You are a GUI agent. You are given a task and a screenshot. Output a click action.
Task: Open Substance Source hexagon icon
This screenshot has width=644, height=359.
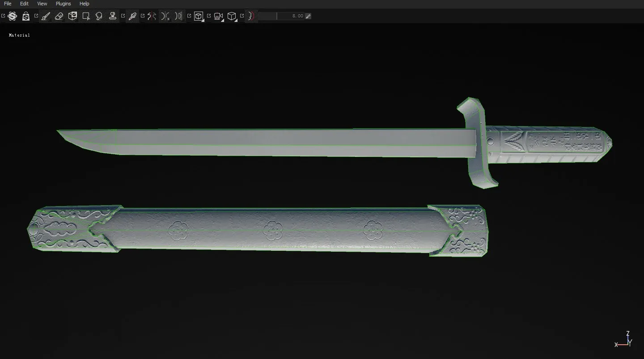click(x=13, y=16)
